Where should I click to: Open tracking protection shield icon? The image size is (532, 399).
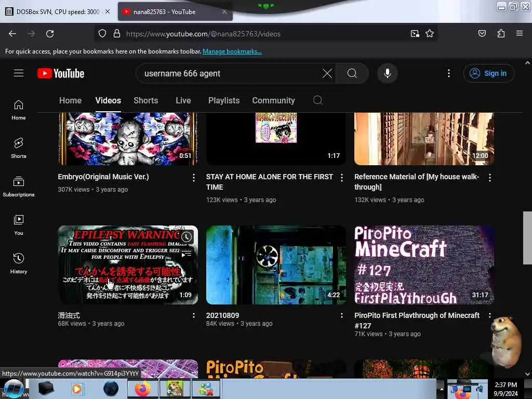click(102, 34)
